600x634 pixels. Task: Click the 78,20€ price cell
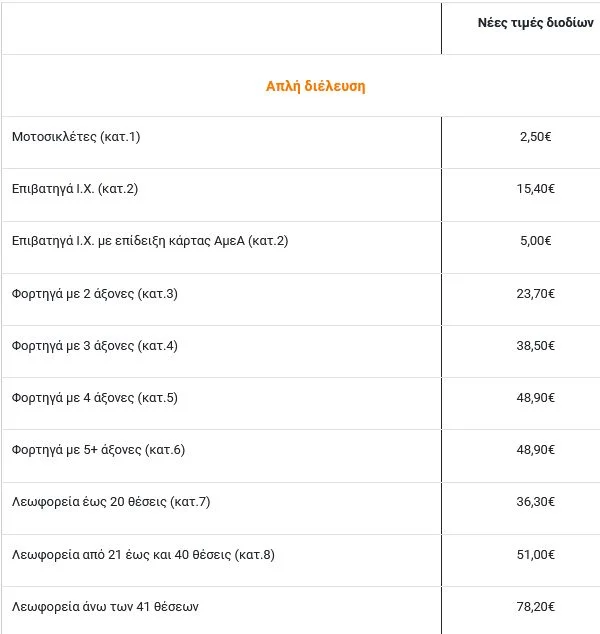pyautogui.click(x=535, y=606)
